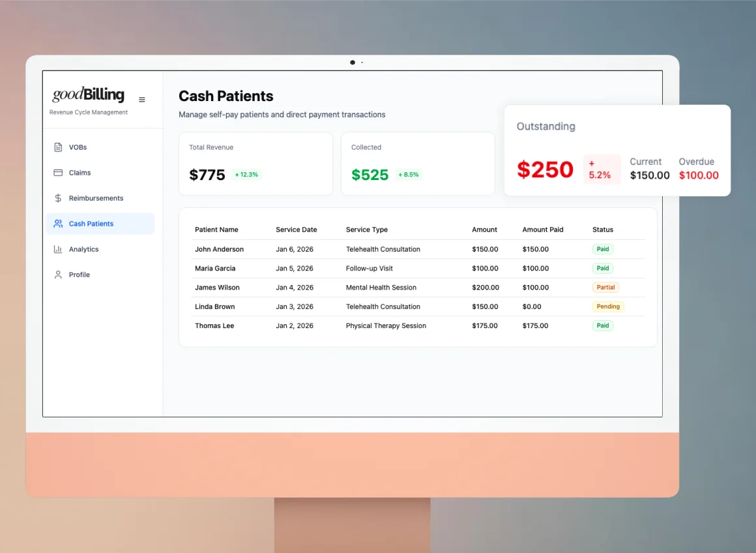Click the Analytics bar chart icon
Image resolution: width=756 pixels, height=553 pixels.
click(x=58, y=250)
